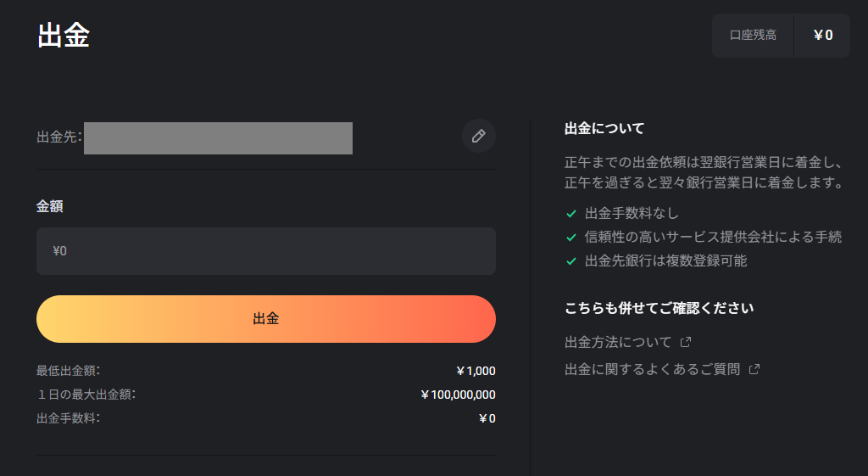Click the pencil edit icon for withdrawal destination
Screen dimensions: 868x476
click(479, 136)
